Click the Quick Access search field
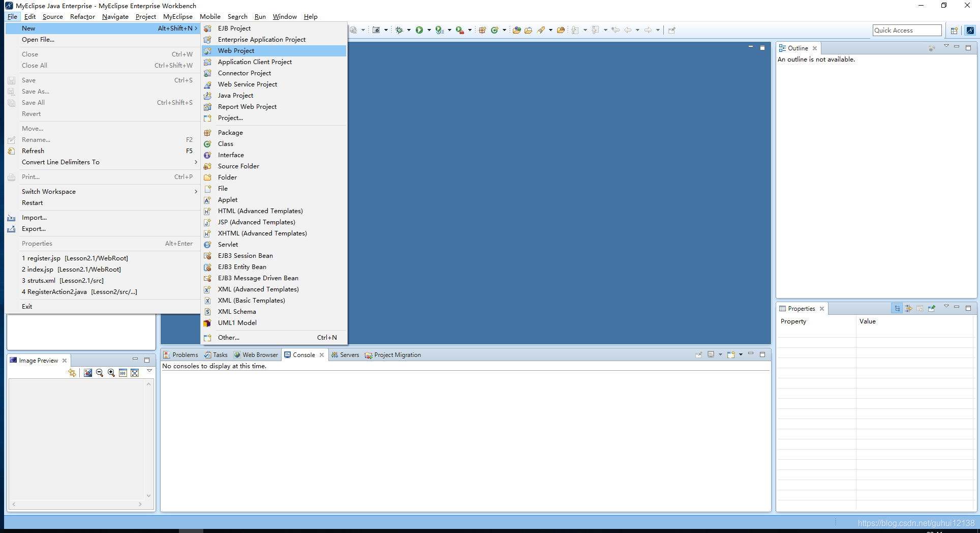The width and height of the screenshot is (980, 533). [x=907, y=30]
